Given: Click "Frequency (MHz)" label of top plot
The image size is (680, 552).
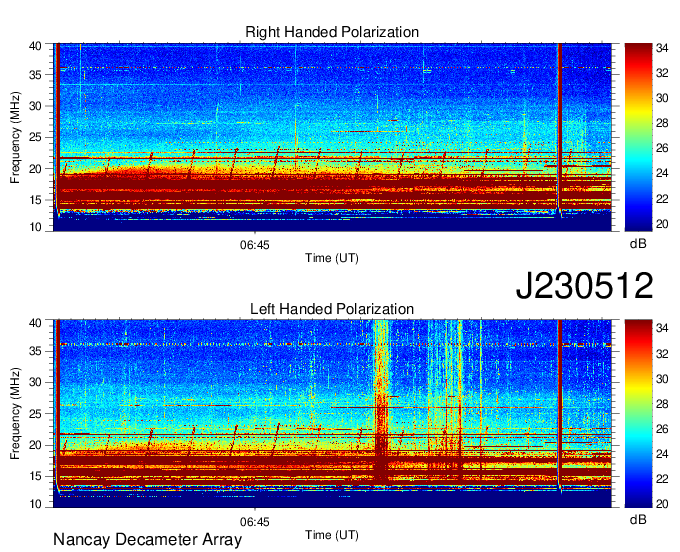Looking at the screenshot, I should [x=15, y=137].
